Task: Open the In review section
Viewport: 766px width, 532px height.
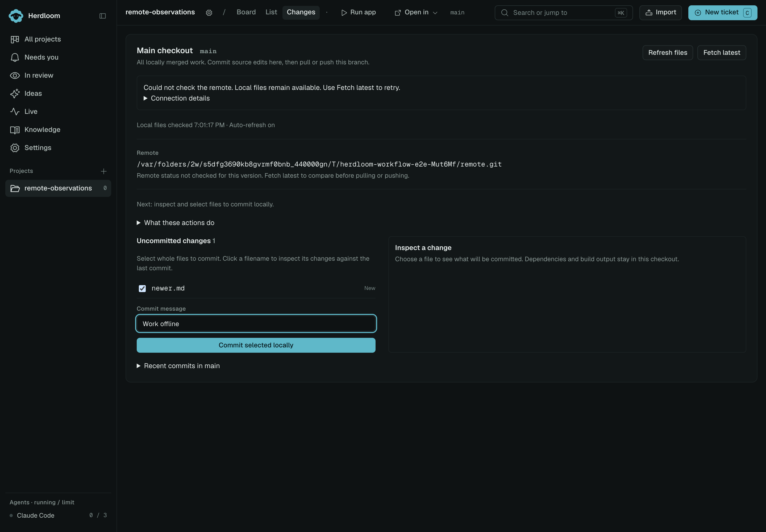Action: (x=58, y=75)
